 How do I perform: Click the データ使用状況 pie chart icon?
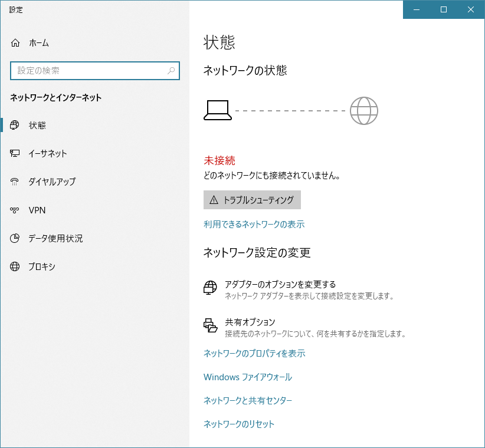point(15,238)
